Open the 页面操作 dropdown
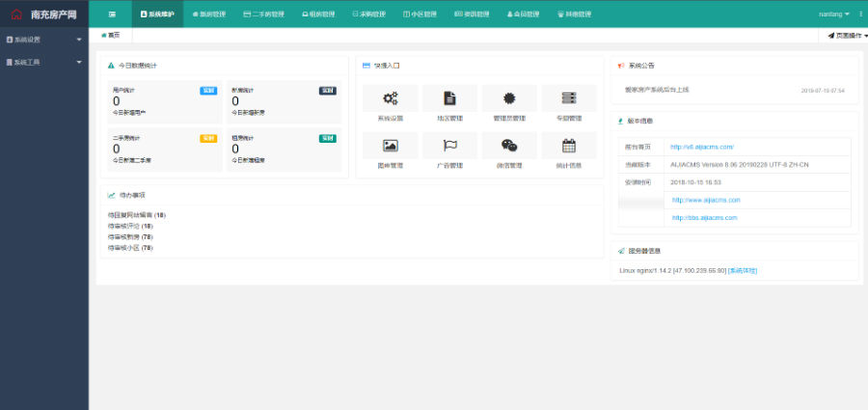This screenshot has height=410, width=868. pos(847,35)
